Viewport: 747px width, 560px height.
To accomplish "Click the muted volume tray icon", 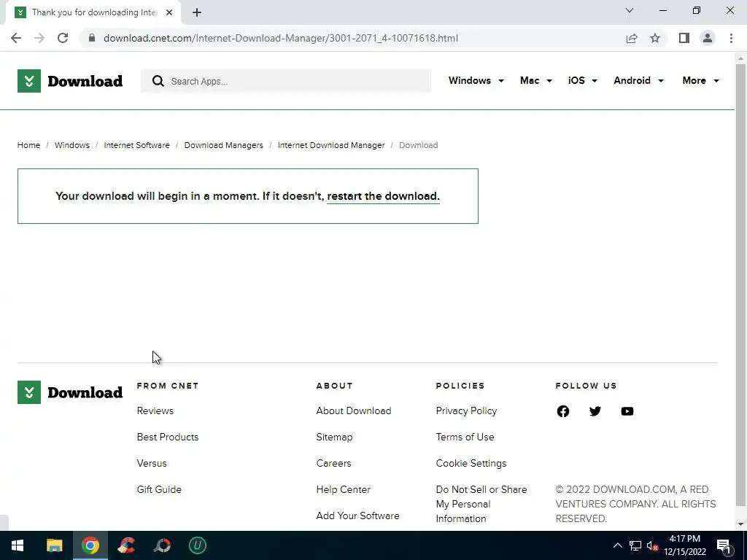I will coord(653,545).
